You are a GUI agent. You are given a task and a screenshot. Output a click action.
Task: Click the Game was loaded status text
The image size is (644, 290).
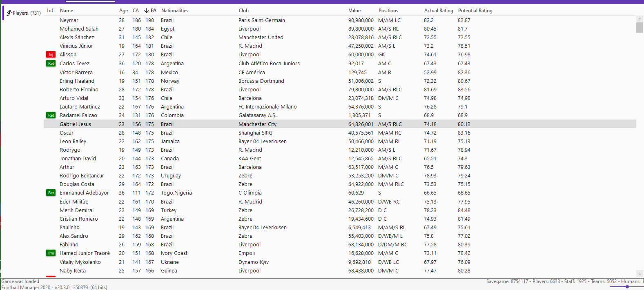(x=20, y=281)
